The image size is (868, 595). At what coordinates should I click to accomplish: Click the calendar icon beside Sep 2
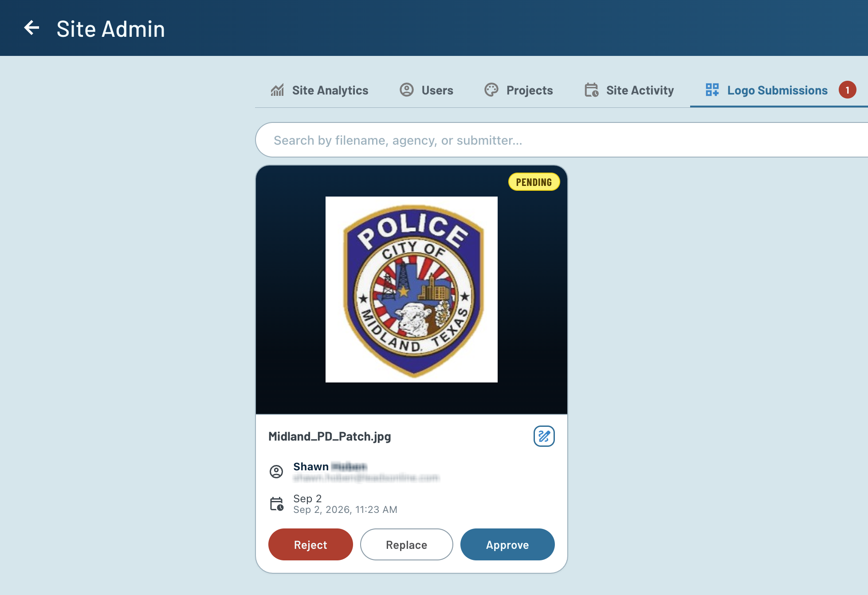(x=277, y=504)
